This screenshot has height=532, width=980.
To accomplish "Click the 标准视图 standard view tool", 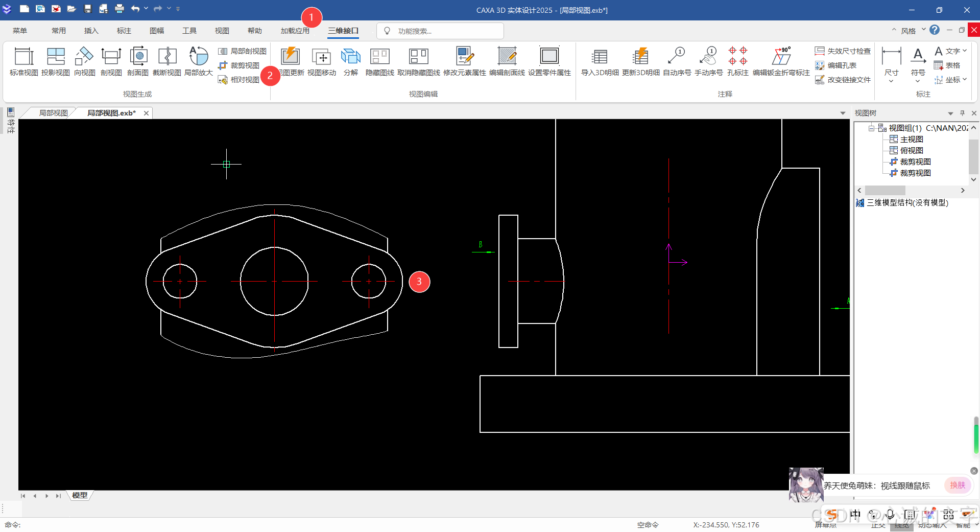I will 24,61.
